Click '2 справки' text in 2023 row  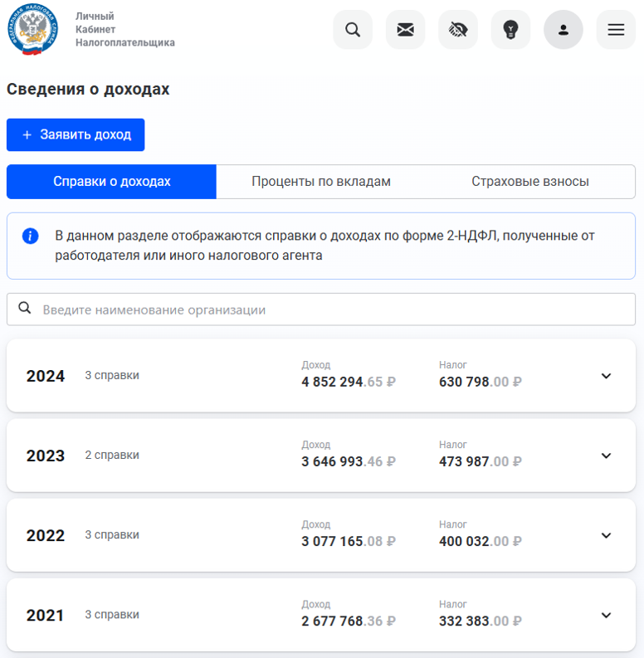112,455
